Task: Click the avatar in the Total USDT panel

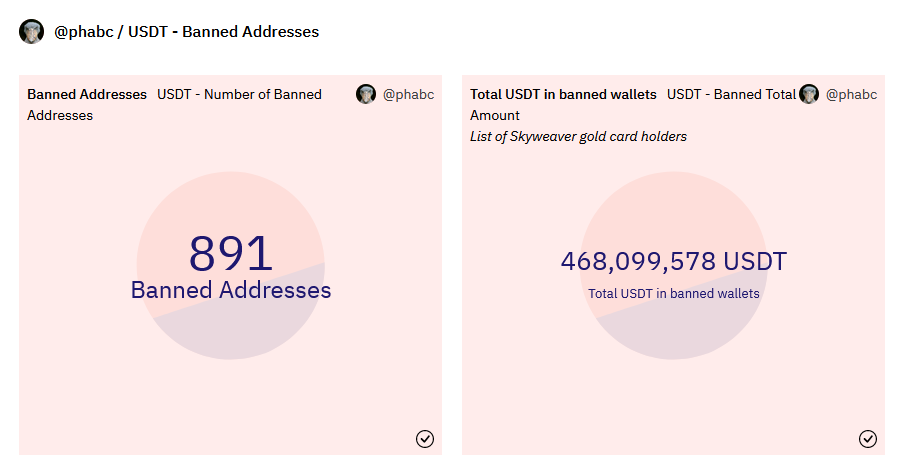Action: click(x=809, y=94)
